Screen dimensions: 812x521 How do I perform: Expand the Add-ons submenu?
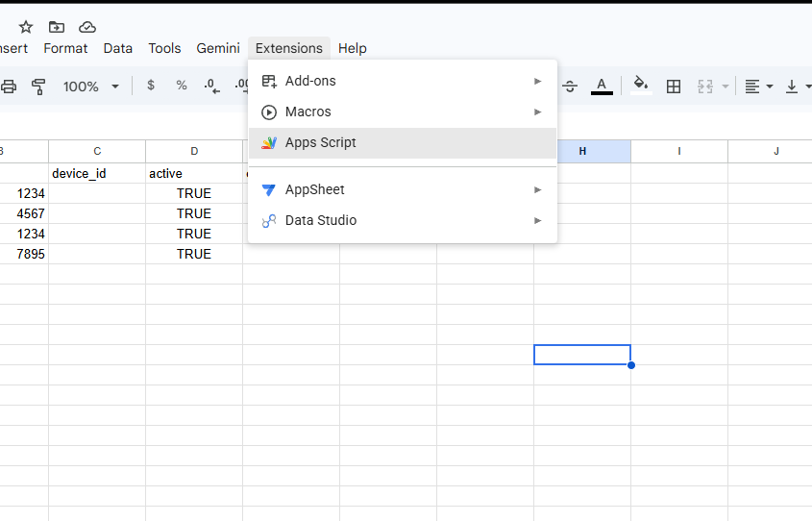point(403,82)
